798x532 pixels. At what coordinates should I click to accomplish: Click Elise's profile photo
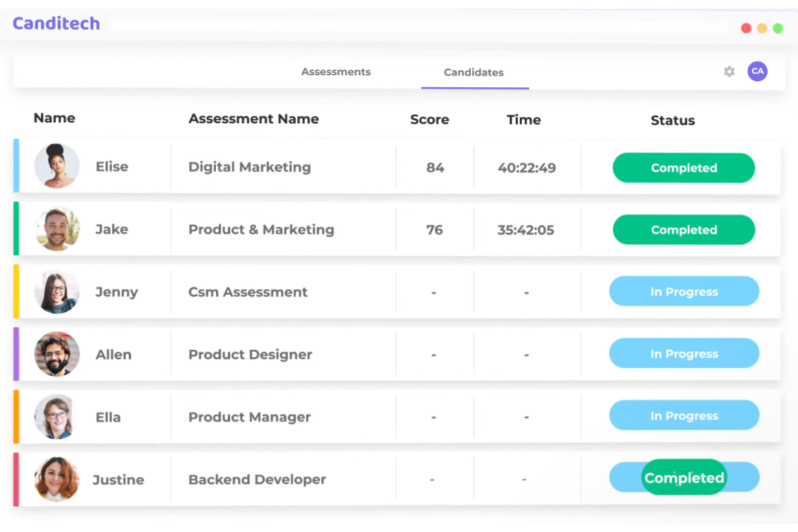(57, 166)
